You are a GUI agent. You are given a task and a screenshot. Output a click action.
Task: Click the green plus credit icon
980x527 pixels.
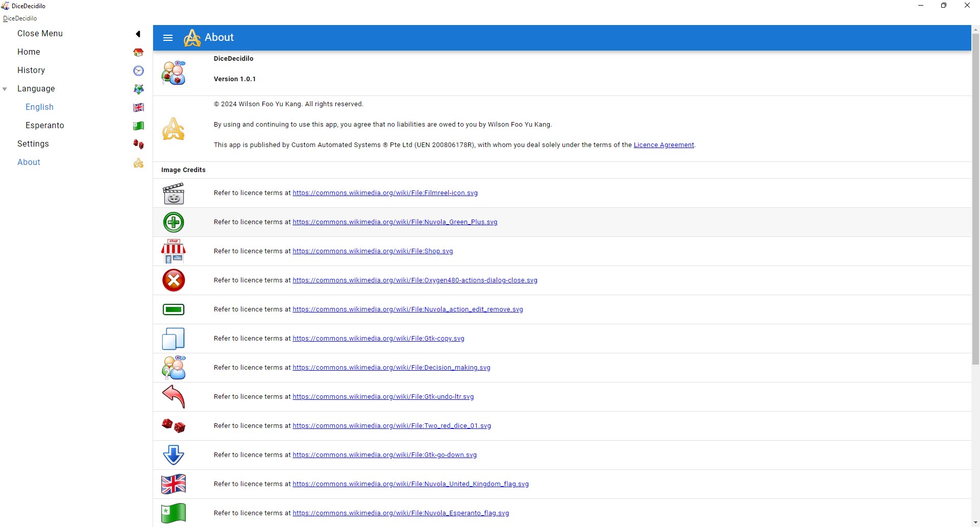tap(174, 222)
